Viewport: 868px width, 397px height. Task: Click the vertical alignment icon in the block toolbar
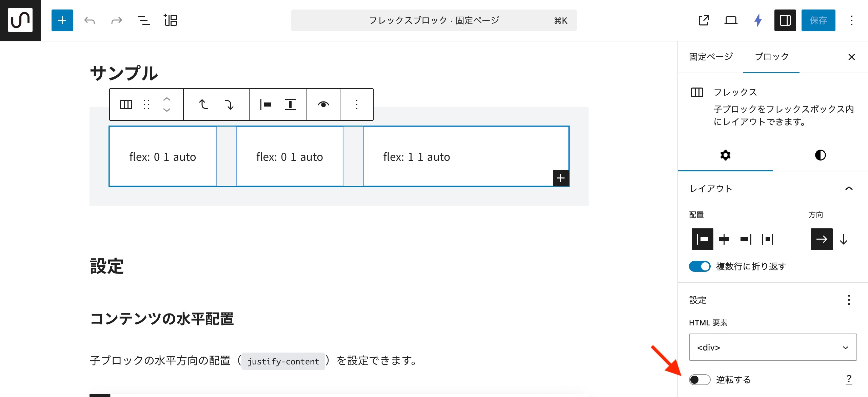click(290, 105)
